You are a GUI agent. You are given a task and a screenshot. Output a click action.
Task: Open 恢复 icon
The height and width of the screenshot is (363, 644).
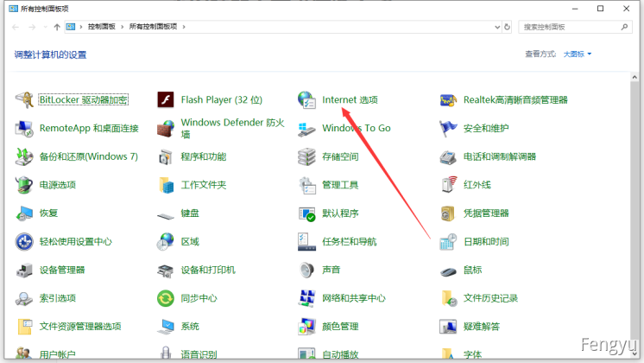pos(24,213)
